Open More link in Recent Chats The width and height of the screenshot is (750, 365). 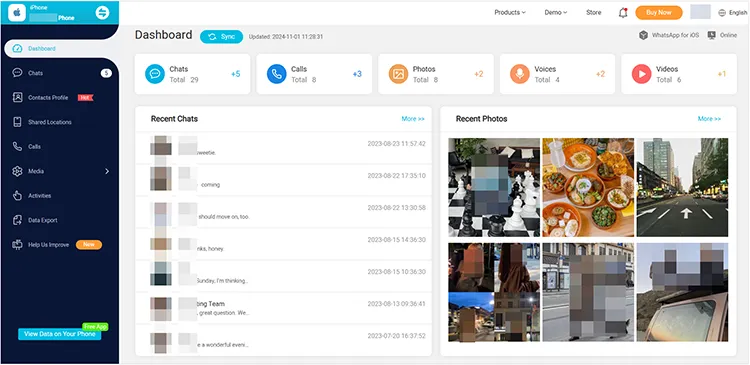point(413,119)
